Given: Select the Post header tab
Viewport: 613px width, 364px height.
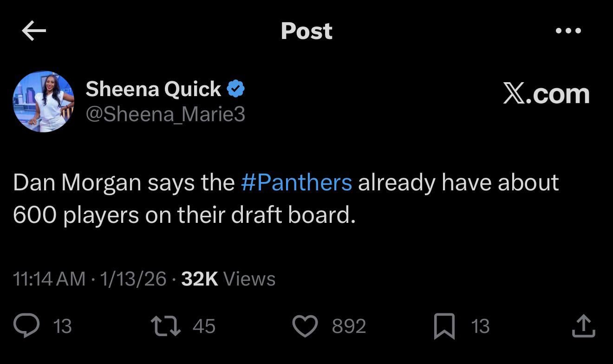Looking at the screenshot, I should [x=306, y=31].
